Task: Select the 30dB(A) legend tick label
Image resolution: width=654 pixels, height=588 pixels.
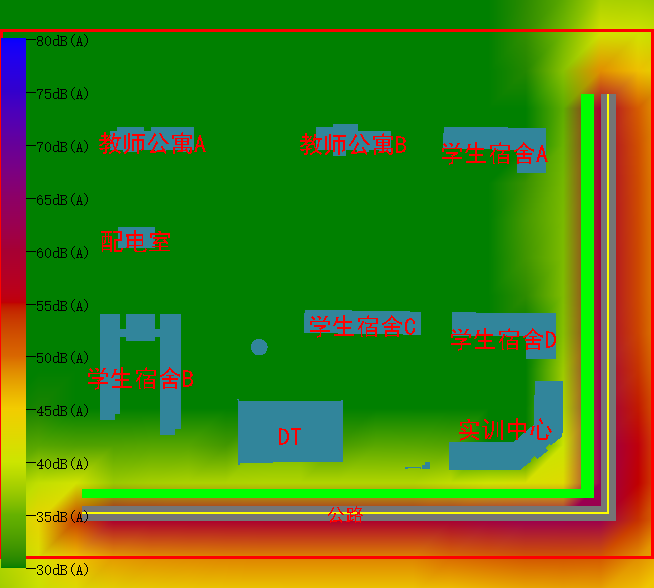Action: [61, 570]
